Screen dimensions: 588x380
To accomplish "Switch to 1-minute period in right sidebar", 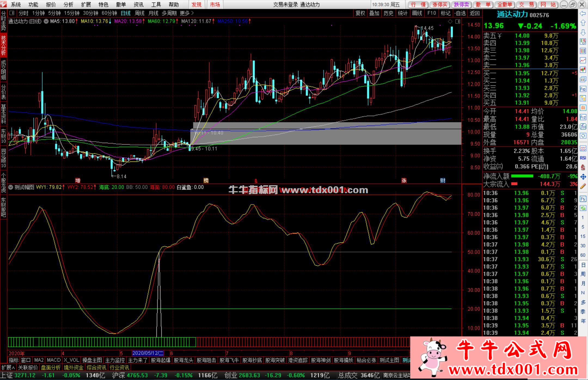I will 583,217.
